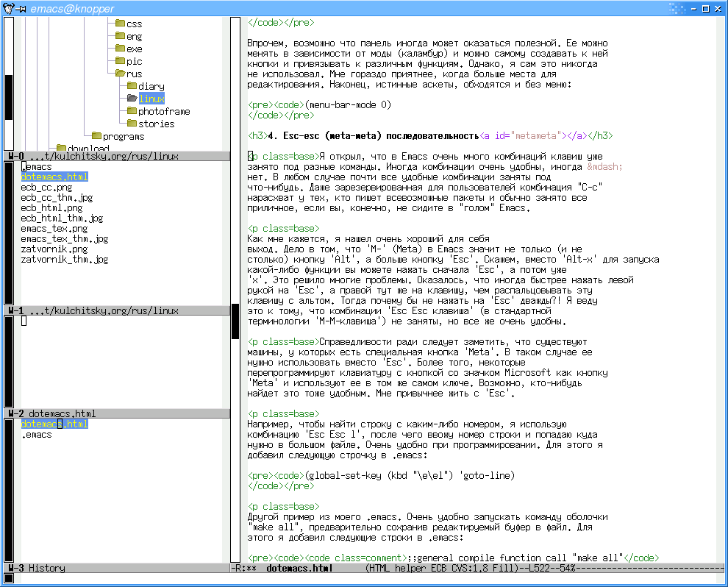
Task: Expand the programs folder
Action: [96, 136]
